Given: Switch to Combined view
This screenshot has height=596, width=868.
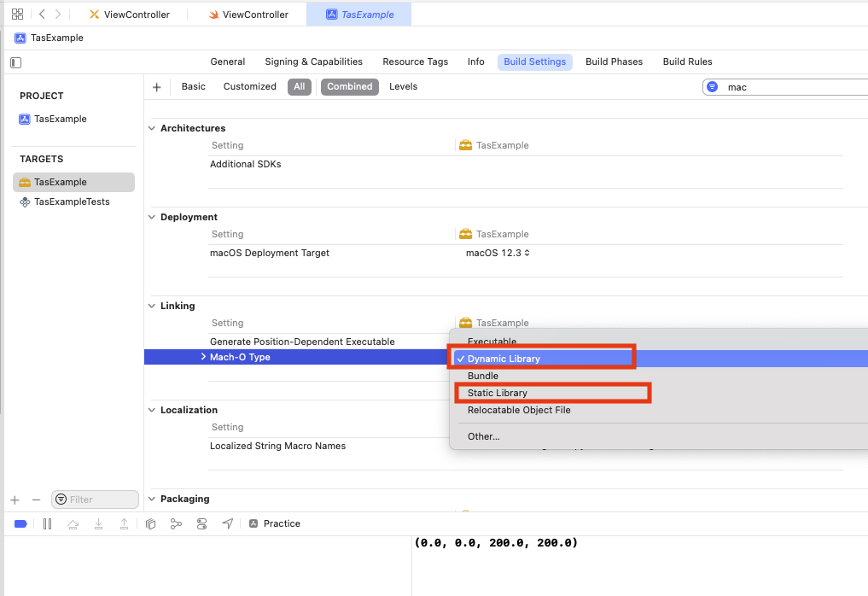Looking at the screenshot, I should [350, 86].
